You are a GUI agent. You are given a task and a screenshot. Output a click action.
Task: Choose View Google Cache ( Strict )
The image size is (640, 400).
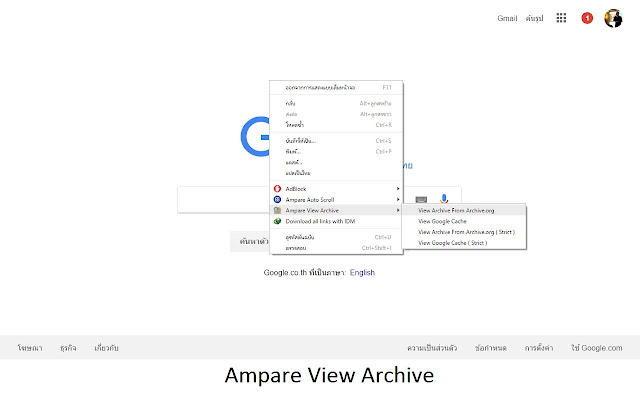464,243
